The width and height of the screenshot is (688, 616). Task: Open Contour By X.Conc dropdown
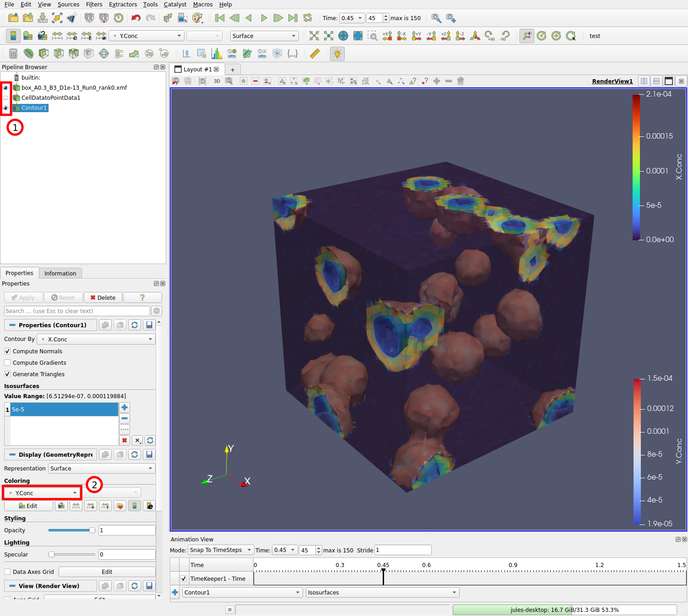(x=97, y=339)
